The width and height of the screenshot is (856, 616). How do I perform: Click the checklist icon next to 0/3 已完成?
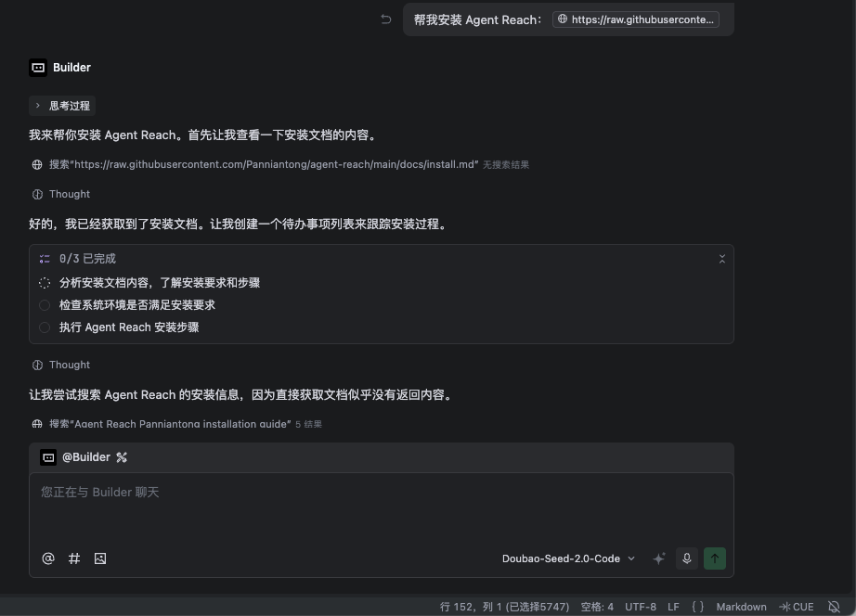coord(45,259)
